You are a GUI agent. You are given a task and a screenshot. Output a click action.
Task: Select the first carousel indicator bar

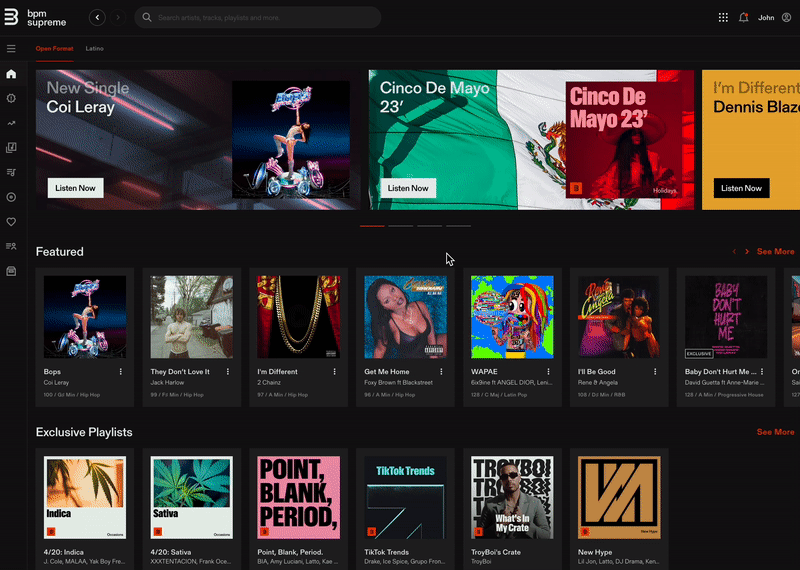click(372, 226)
